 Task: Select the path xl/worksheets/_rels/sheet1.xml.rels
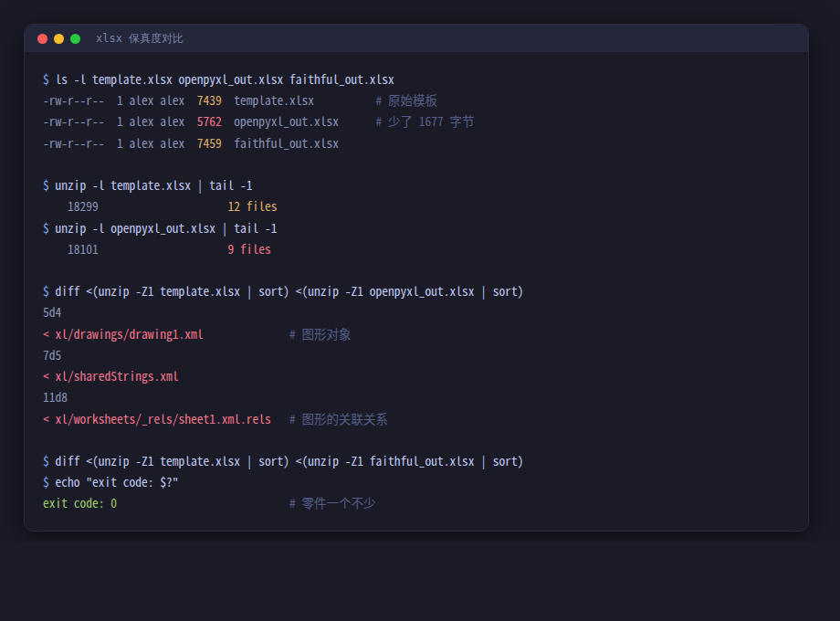(x=163, y=419)
